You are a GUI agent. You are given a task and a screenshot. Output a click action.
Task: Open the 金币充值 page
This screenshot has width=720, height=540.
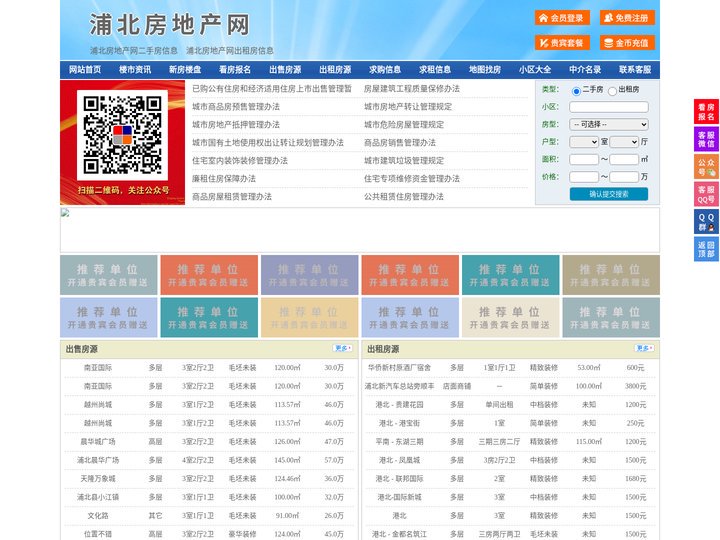(x=627, y=43)
